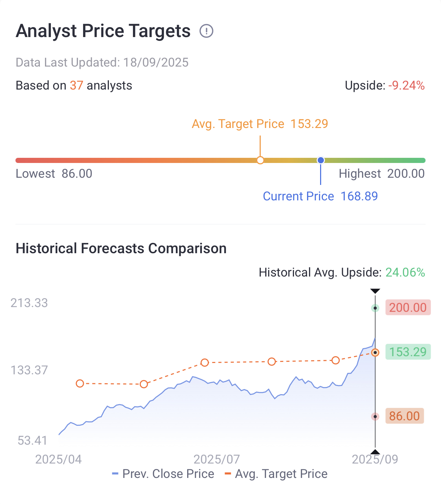Viewport: 441px width, 504px height.
Task: Click the bottom black triangle chart cursor handle
Action: tap(375, 452)
